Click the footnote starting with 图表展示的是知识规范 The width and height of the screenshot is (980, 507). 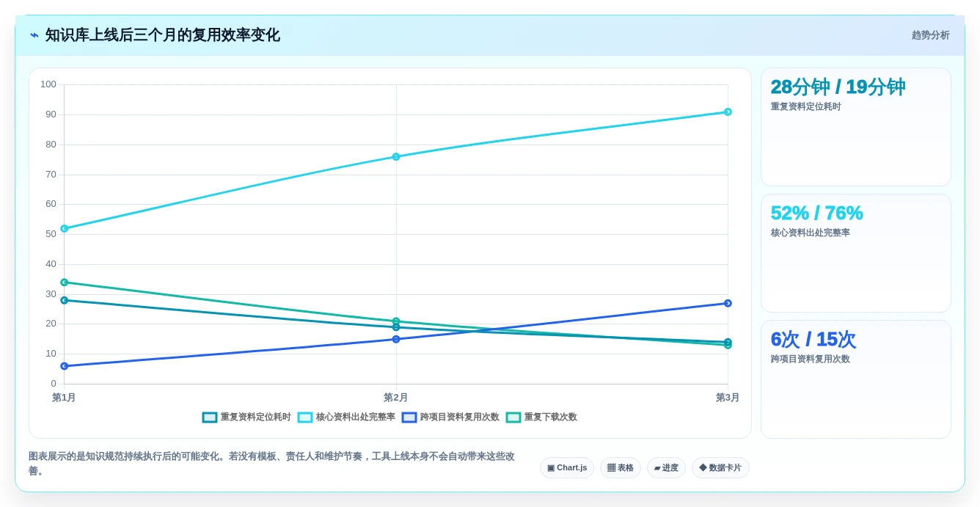click(x=271, y=464)
